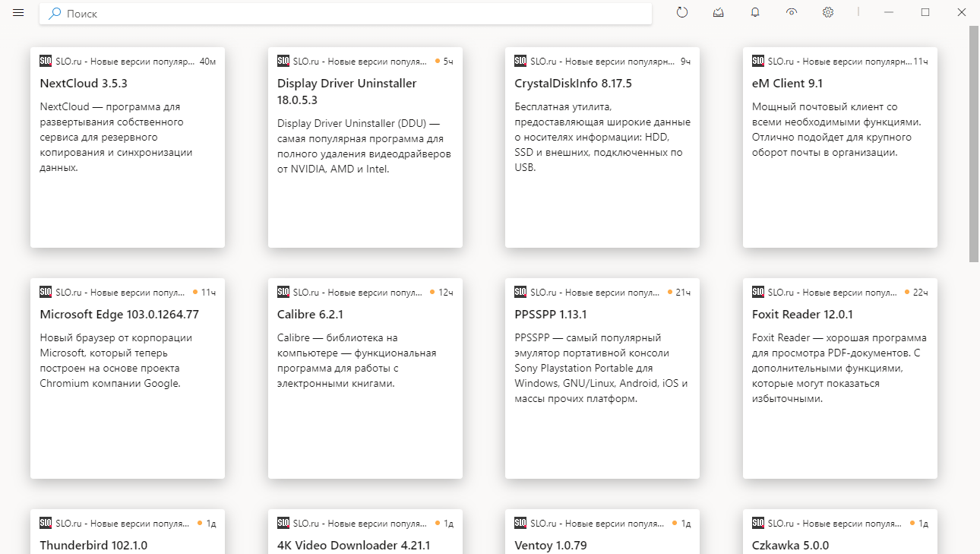Open the Foxit Reader 12.0.1 article title
The height and width of the screenshot is (554, 980).
(803, 314)
